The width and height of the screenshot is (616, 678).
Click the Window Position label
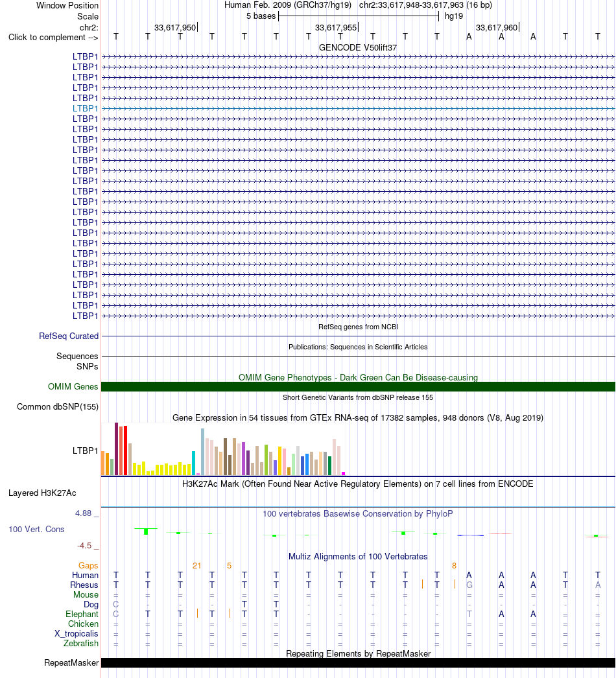(67, 6)
